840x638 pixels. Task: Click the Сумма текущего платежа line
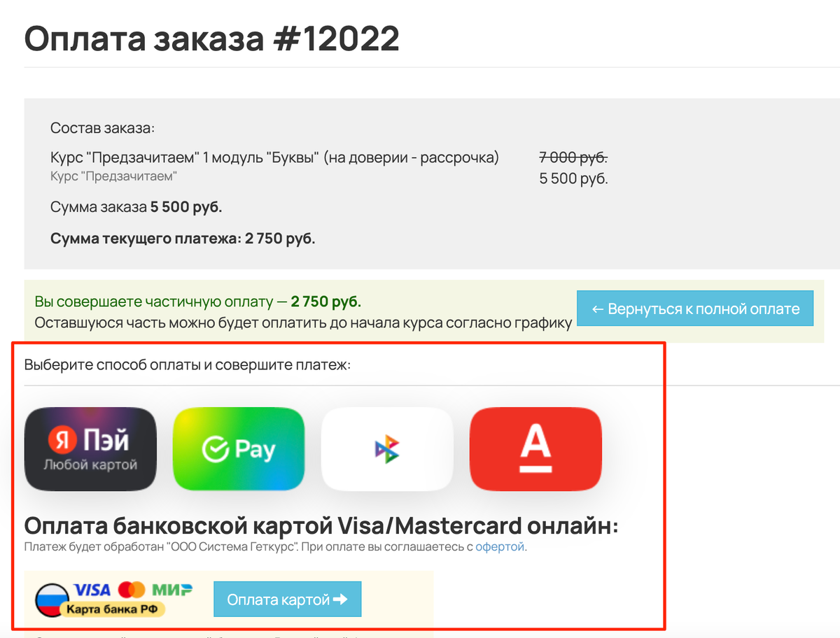point(183,239)
